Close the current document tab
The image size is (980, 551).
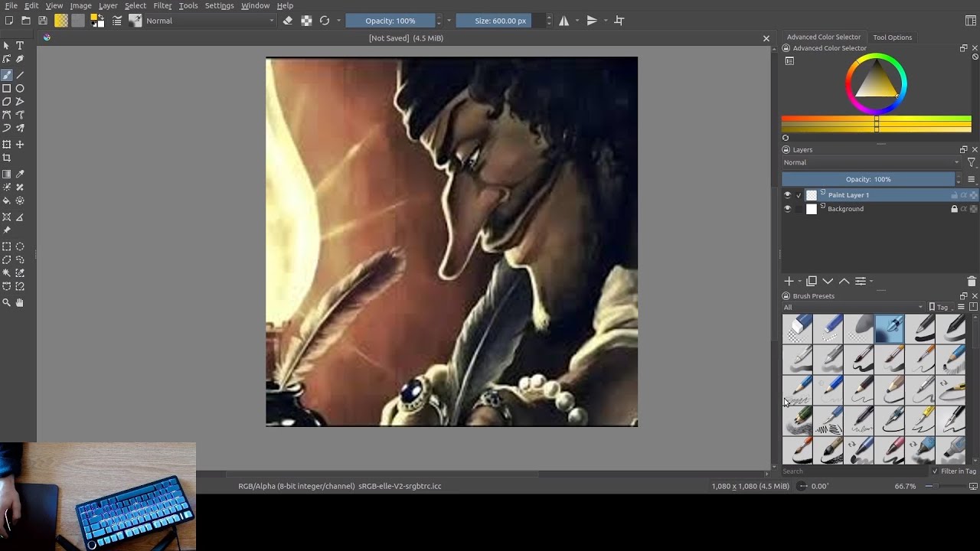766,38
